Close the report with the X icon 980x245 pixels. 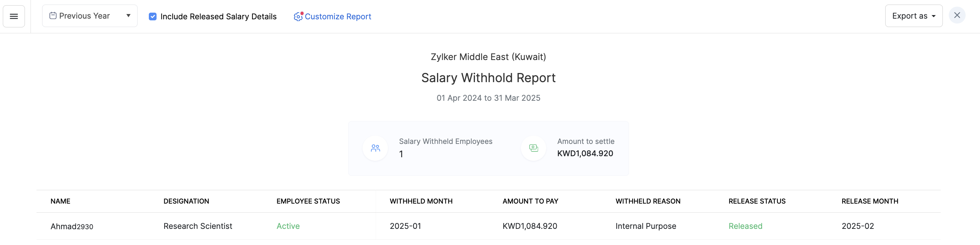pyautogui.click(x=957, y=15)
